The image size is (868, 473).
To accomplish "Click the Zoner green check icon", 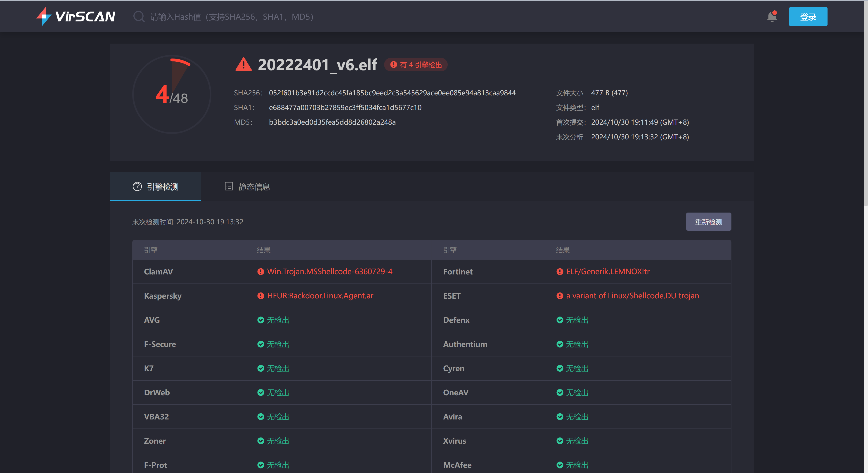I will tap(260, 441).
